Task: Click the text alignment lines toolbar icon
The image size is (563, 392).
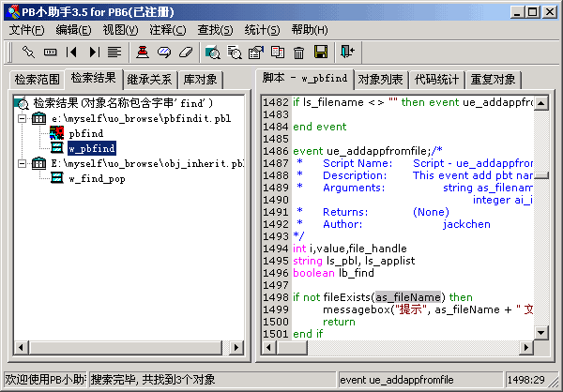Action: click(114, 52)
